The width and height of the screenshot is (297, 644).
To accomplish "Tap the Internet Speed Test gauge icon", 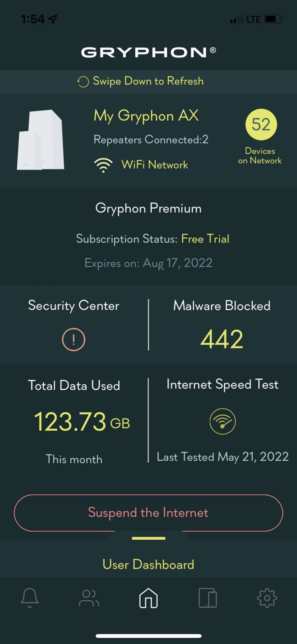I will click(222, 421).
